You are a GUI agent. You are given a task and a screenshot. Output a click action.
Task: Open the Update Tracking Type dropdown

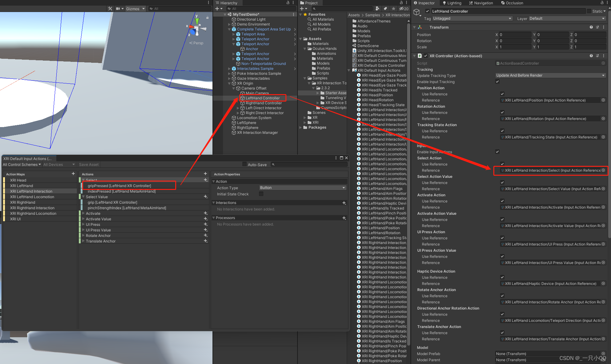[550, 75]
